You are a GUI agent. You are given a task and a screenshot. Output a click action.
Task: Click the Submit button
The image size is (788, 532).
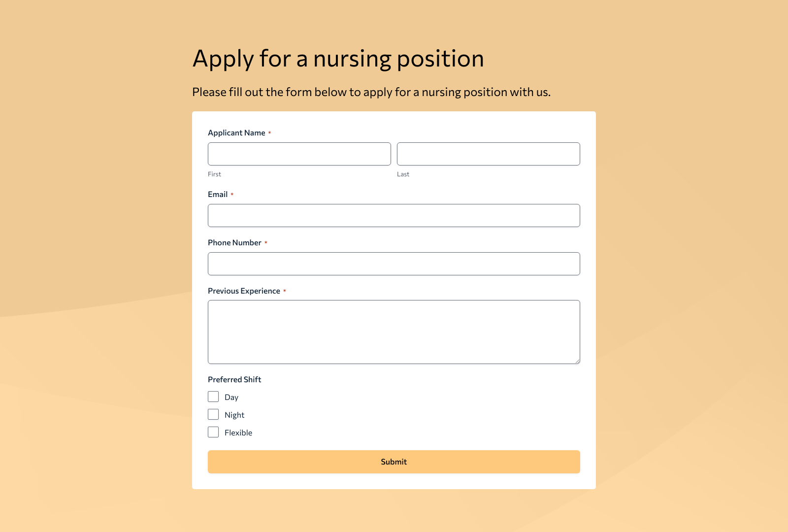click(394, 462)
